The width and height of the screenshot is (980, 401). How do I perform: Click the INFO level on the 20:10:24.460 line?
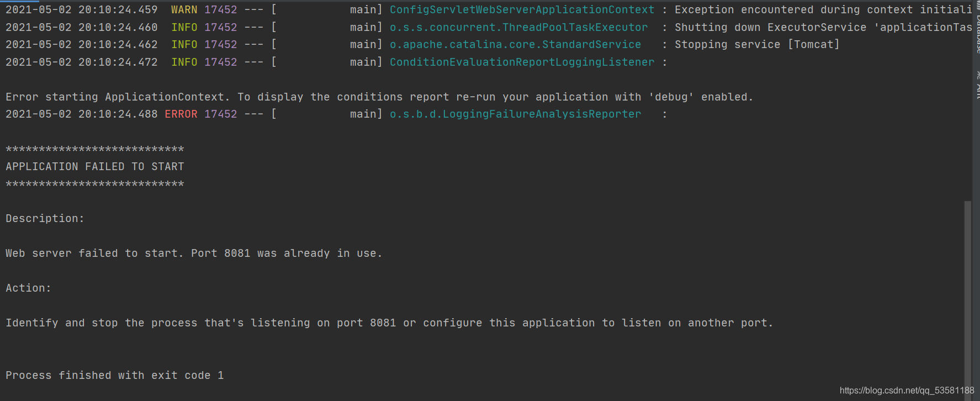click(184, 27)
